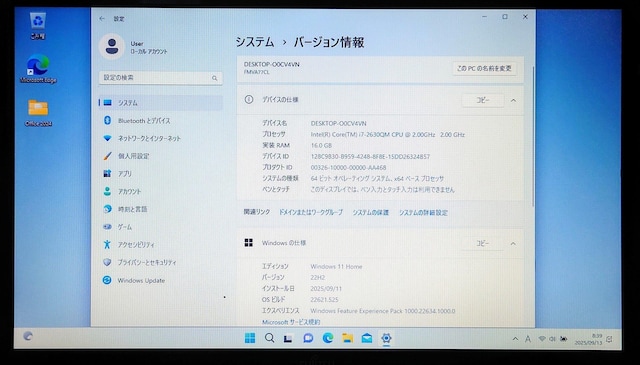This screenshot has width=640, height=365.
Task: Copy Windows specifications
Action: (x=482, y=243)
